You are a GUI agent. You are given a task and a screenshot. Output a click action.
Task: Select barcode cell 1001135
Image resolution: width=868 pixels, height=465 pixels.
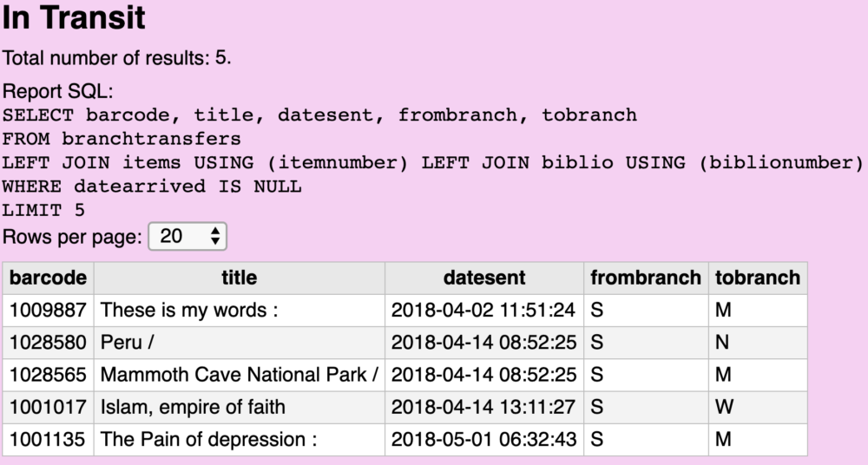[48, 440]
